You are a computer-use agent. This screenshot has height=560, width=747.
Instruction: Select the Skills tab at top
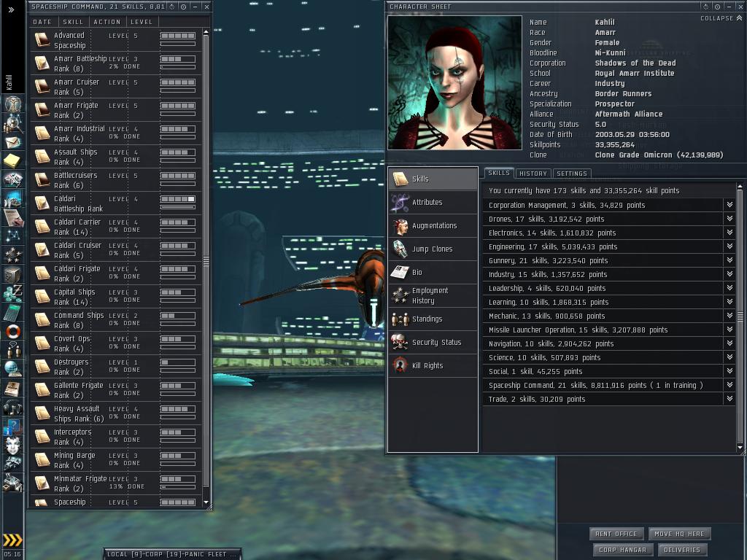pyautogui.click(x=499, y=173)
